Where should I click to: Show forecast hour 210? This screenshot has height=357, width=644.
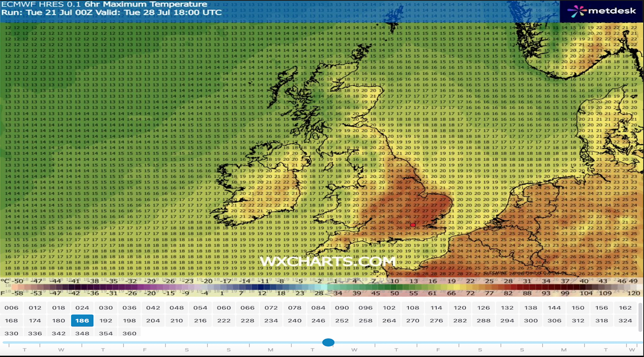[x=177, y=321]
